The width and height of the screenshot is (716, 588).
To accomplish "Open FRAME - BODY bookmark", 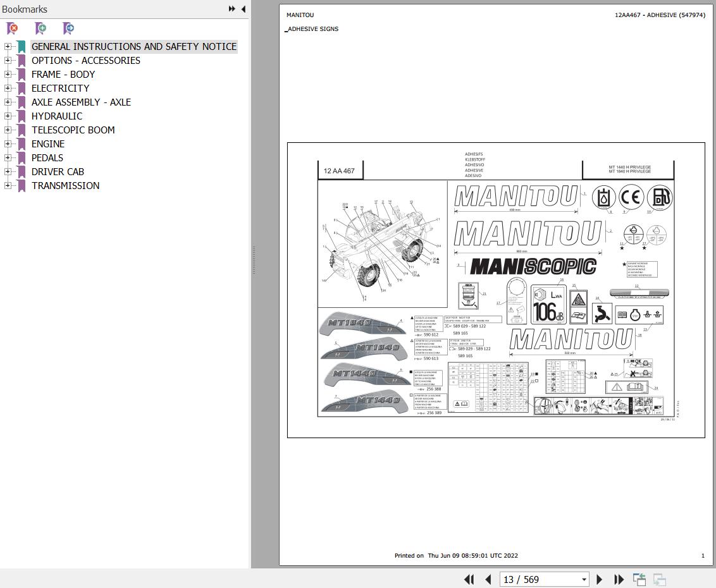I will 63,75.
